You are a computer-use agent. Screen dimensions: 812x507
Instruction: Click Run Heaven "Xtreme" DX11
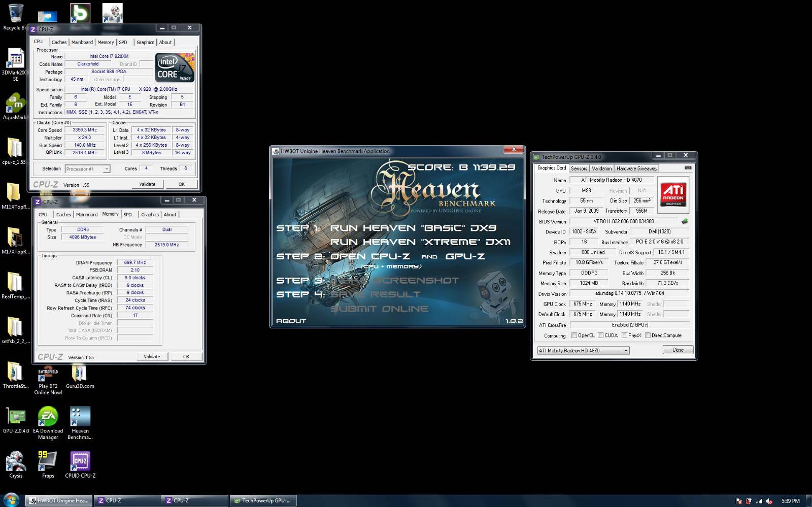pyautogui.click(x=421, y=242)
